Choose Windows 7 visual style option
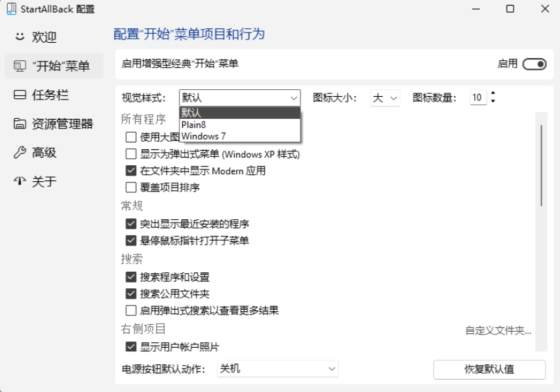 pos(204,136)
